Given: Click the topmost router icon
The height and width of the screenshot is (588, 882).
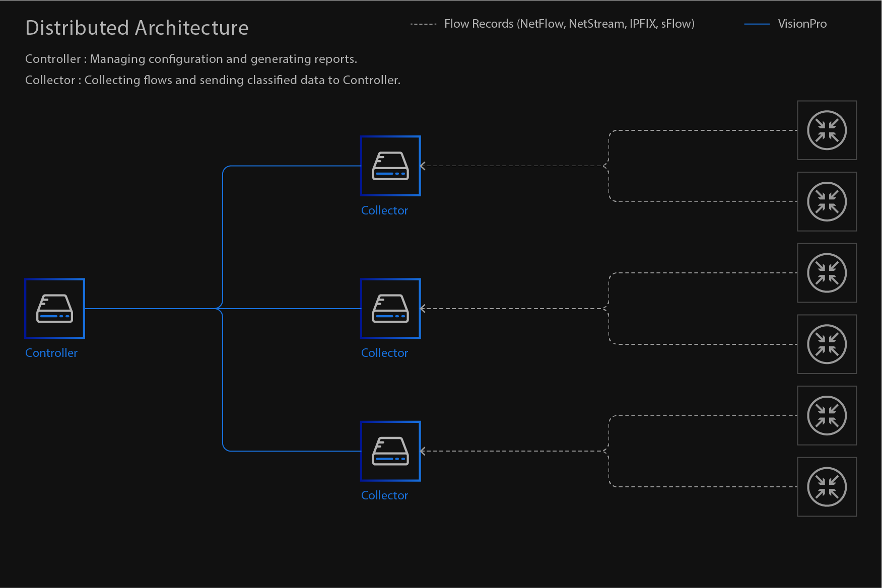Looking at the screenshot, I should (827, 130).
